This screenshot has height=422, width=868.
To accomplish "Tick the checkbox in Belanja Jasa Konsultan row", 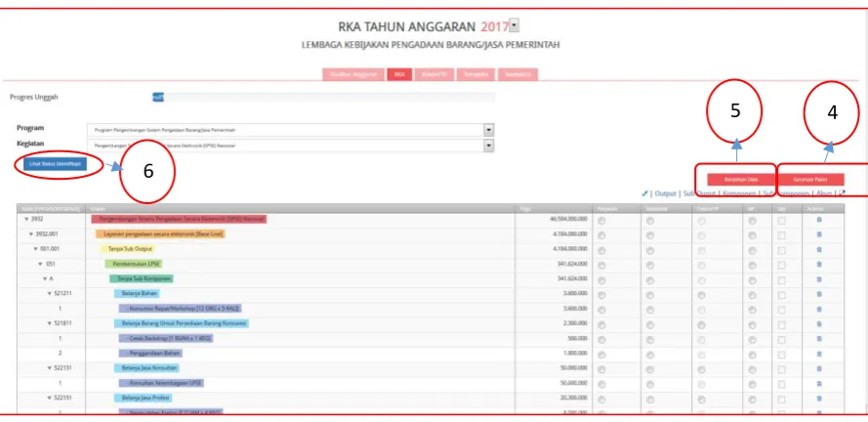I will click(x=781, y=369).
